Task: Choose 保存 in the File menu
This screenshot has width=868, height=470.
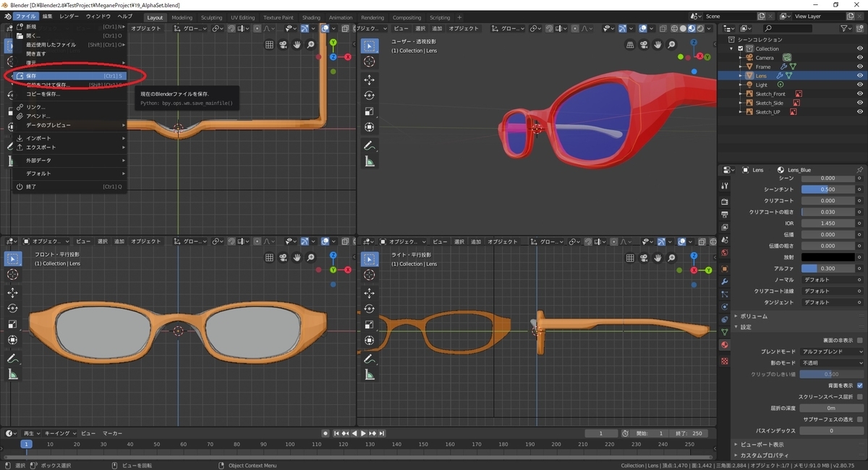Action: click(x=69, y=76)
